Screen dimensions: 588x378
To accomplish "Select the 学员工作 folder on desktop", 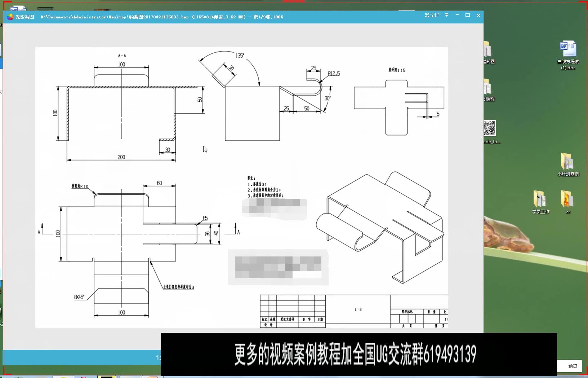I will click(x=540, y=202).
